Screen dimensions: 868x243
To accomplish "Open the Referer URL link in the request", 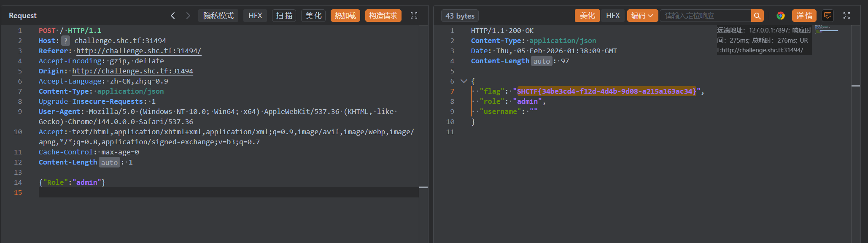I will point(139,51).
